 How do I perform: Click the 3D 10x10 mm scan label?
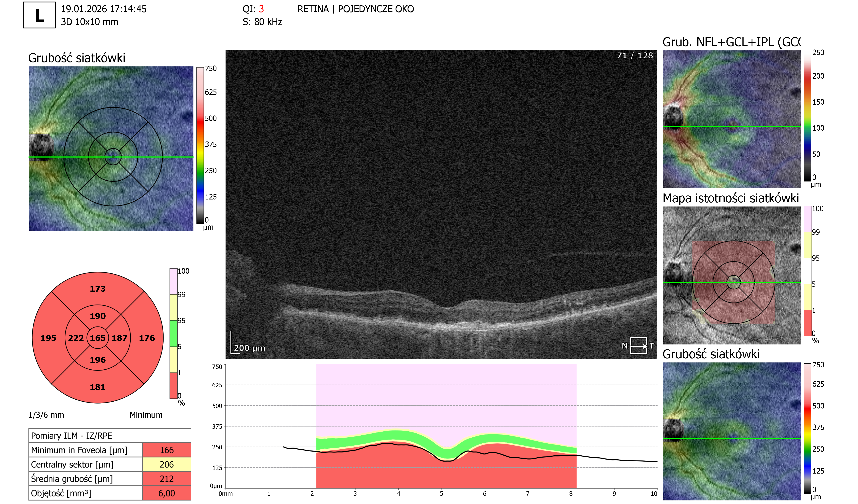[90, 22]
